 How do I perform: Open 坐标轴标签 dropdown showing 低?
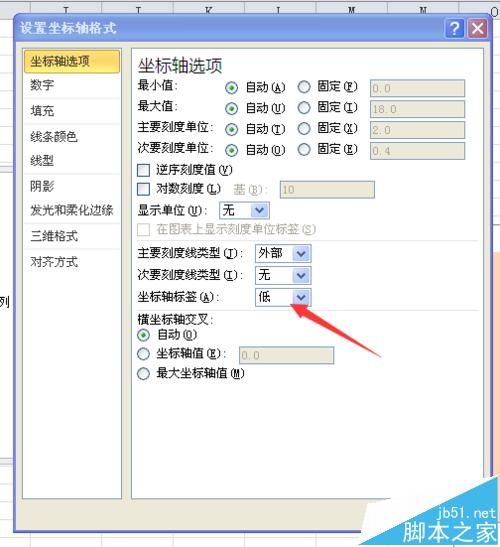[283, 297]
